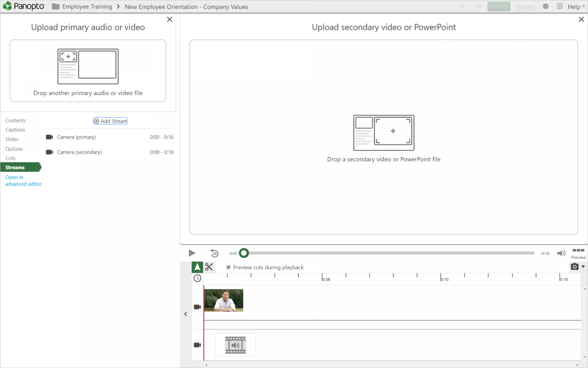Mute the playback audio
The width and height of the screenshot is (588, 368).
(561, 253)
